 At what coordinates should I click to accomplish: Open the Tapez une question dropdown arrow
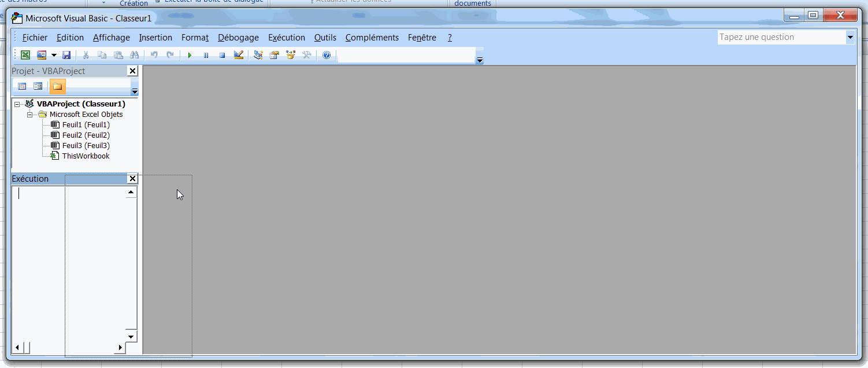(x=850, y=37)
